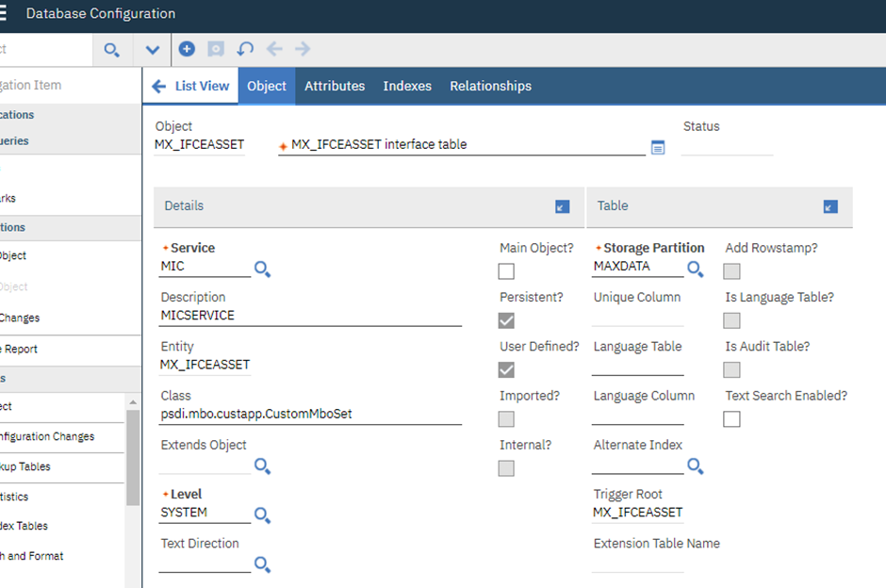The width and height of the screenshot is (886, 588).
Task: Expand the search chevron dropdown
Action: tap(152, 49)
